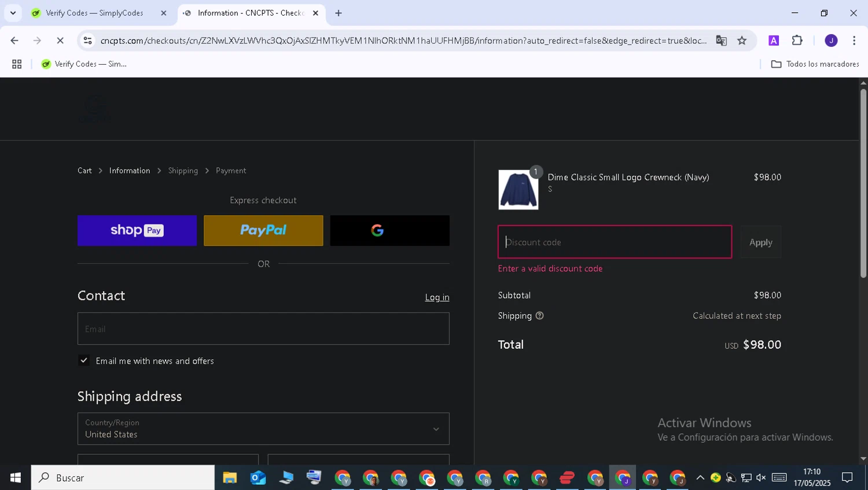Open site information icon in address bar
Image resolution: width=868 pixels, height=490 pixels.
pos(87,40)
